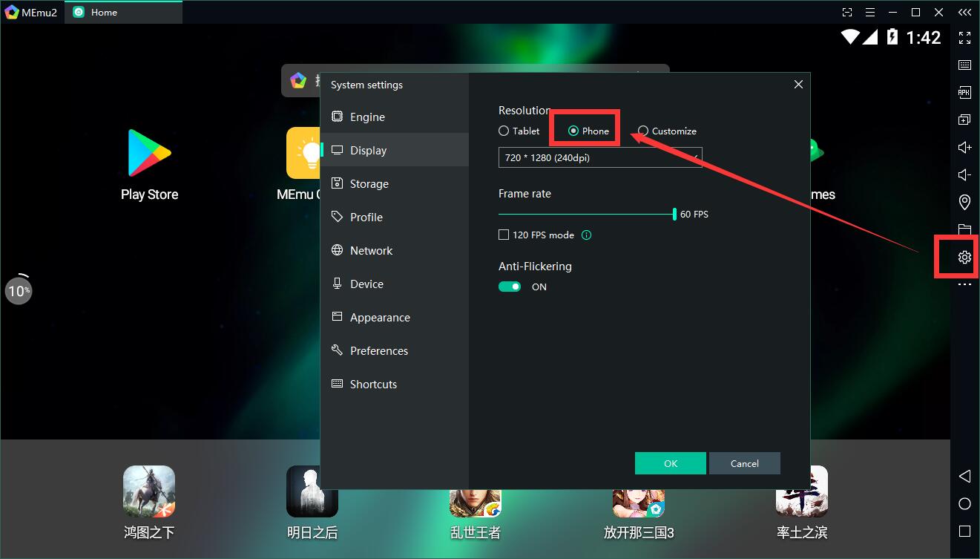This screenshot has height=559, width=980.
Task: Choose the Customize resolution option
Action: coord(643,131)
